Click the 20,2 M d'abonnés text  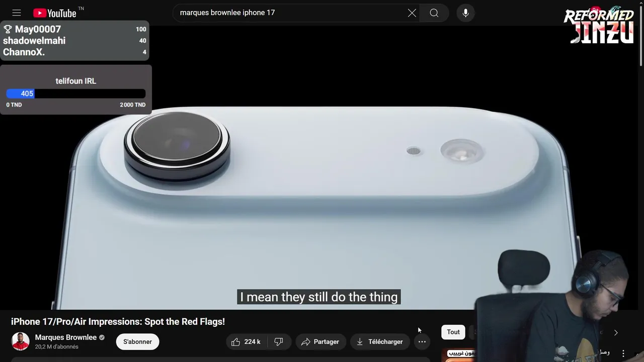tap(57, 347)
